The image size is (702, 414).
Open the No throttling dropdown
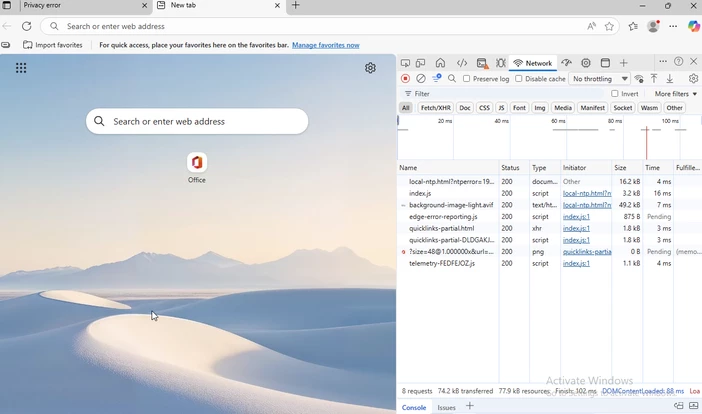click(x=599, y=79)
